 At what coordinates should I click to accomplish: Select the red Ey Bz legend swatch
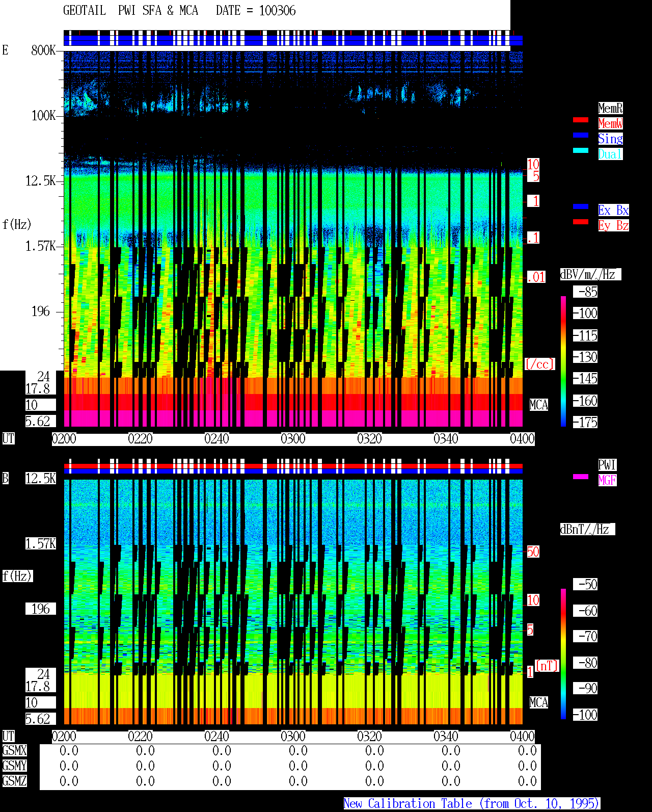point(581,222)
